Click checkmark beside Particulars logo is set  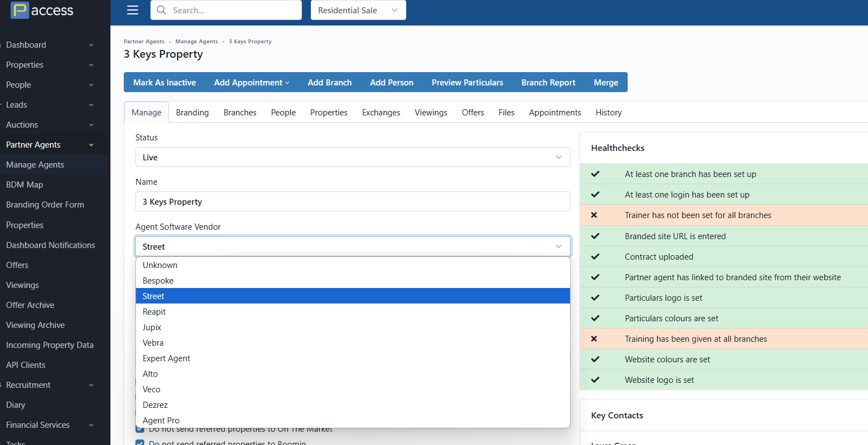click(x=595, y=297)
